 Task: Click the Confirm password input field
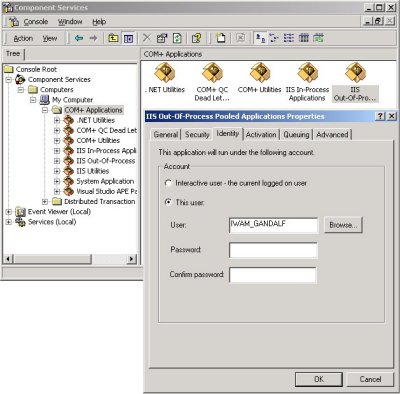pos(273,275)
